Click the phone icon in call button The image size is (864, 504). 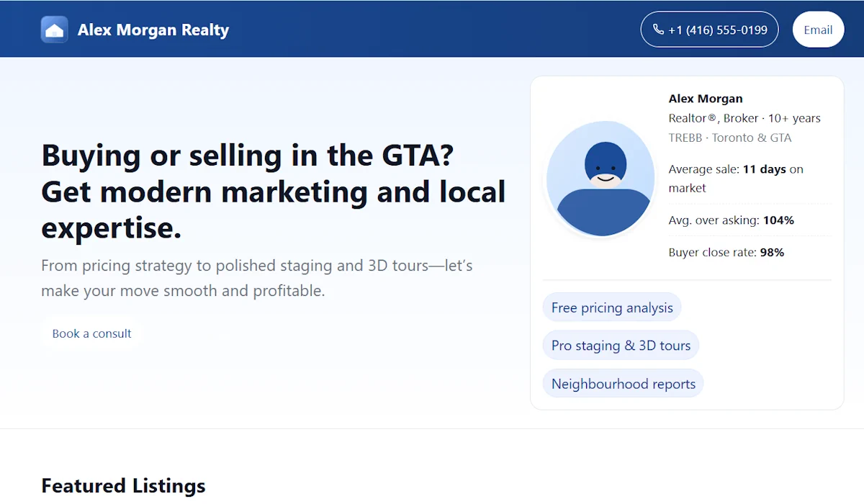[x=658, y=30]
